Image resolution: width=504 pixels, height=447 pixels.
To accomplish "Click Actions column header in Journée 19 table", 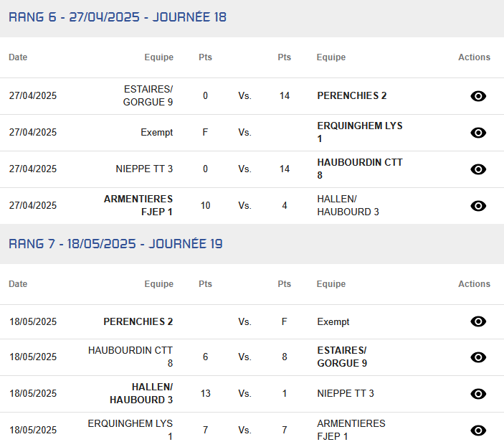I will pos(474,284).
